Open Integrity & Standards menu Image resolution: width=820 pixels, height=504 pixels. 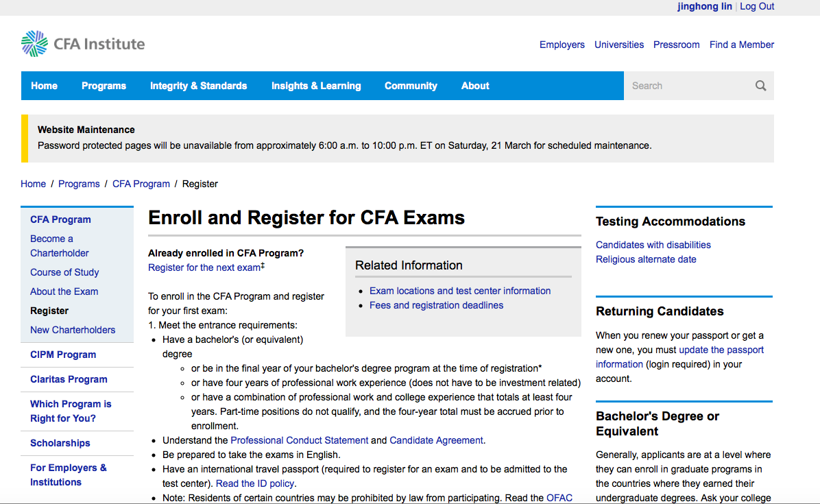click(198, 86)
